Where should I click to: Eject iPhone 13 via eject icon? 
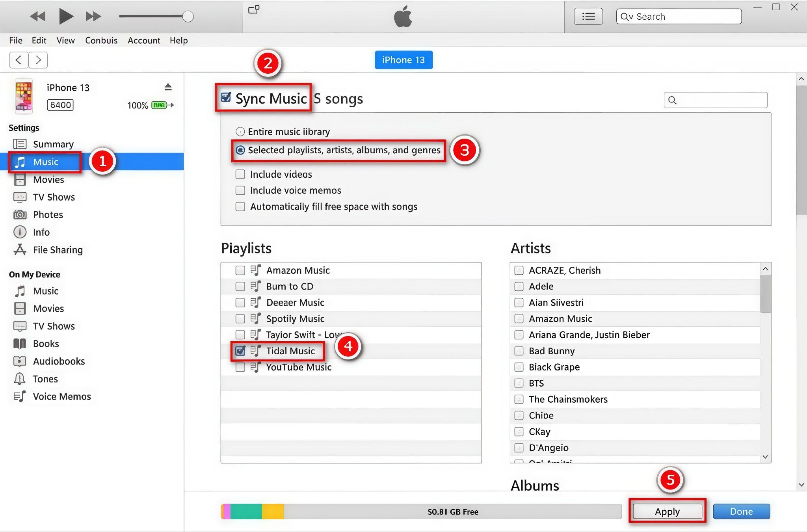click(x=168, y=87)
